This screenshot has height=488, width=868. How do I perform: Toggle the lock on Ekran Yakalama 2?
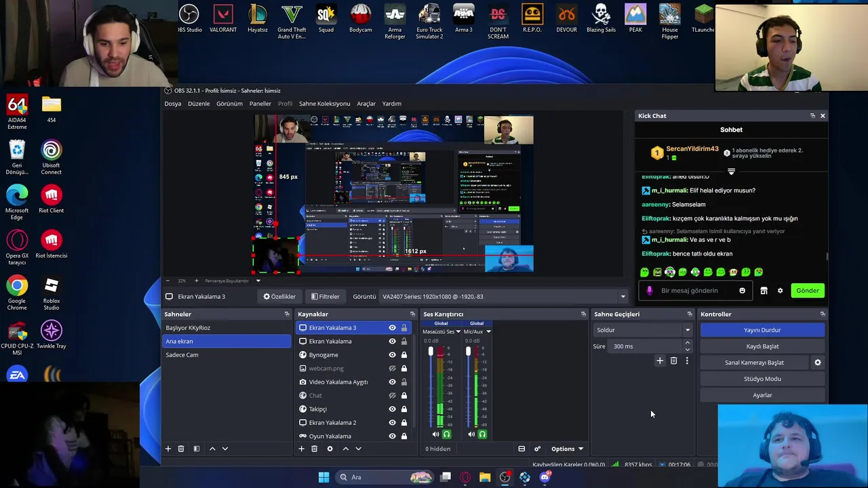404,423
